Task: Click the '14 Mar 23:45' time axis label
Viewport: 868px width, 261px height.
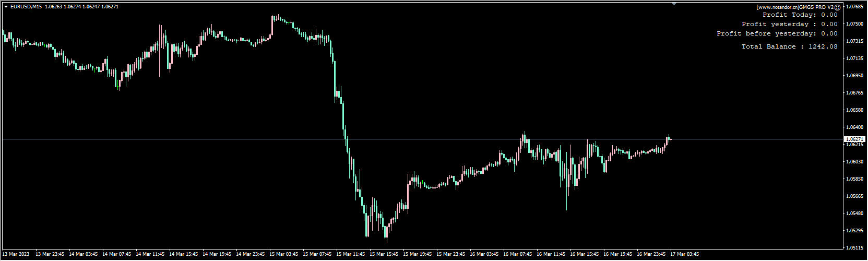Action: tap(251, 255)
